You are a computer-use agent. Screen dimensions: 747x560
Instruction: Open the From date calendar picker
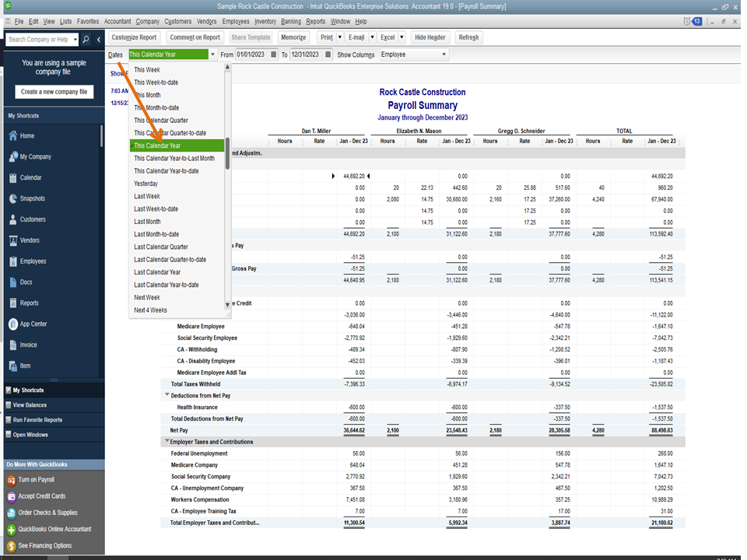[273, 54]
